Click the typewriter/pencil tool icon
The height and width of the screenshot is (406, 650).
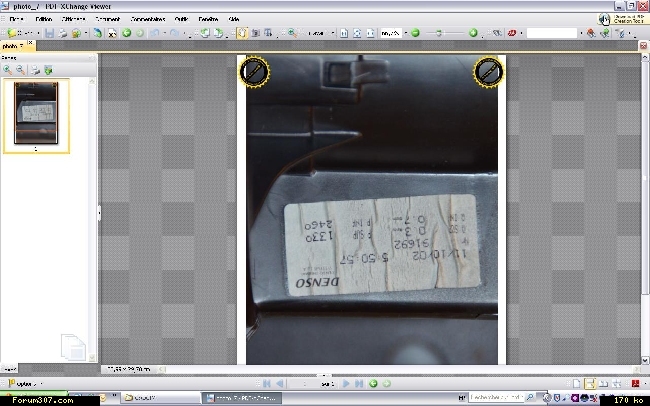[x=620, y=33]
